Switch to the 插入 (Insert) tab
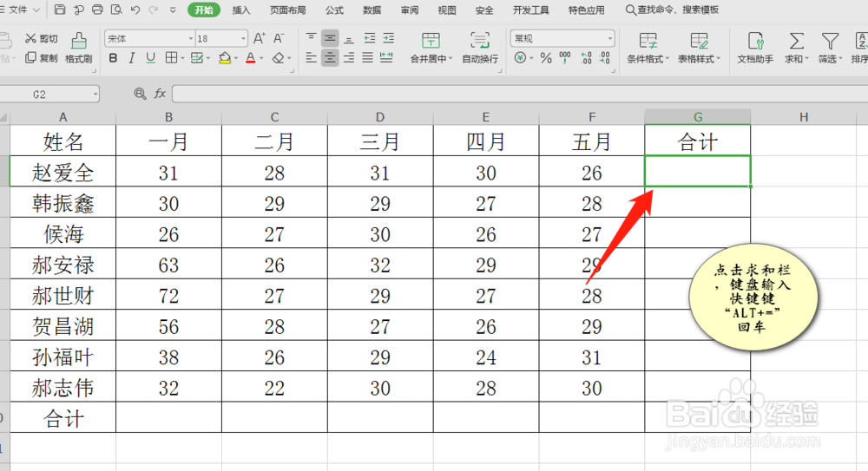Image resolution: width=868 pixels, height=471 pixels. pos(240,10)
